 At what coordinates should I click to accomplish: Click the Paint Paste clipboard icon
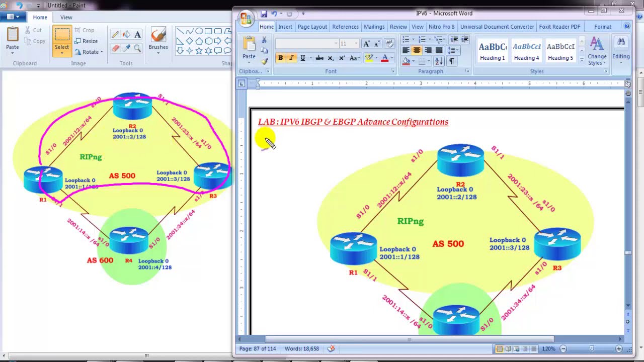[x=13, y=34]
